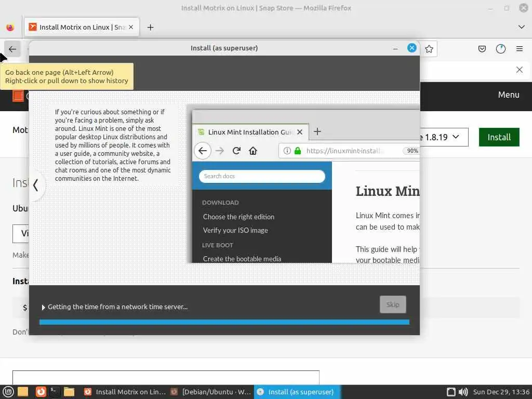Open the Snap Store Menu
This screenshot has height=399, width=532.
[508, 95]
